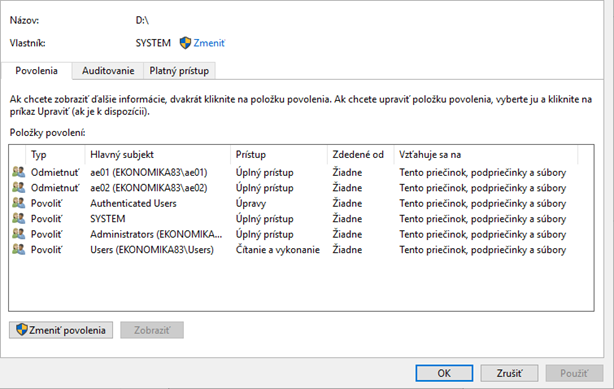Click the user group icon for Authenticated Users
614x389 pixels.
pos(18,203)
